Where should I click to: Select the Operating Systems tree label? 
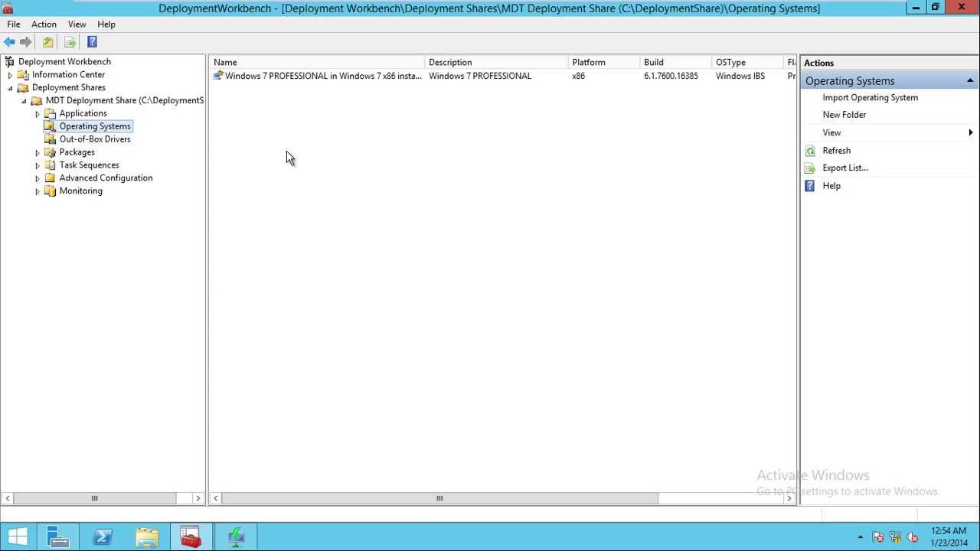(x=95, y=126)
